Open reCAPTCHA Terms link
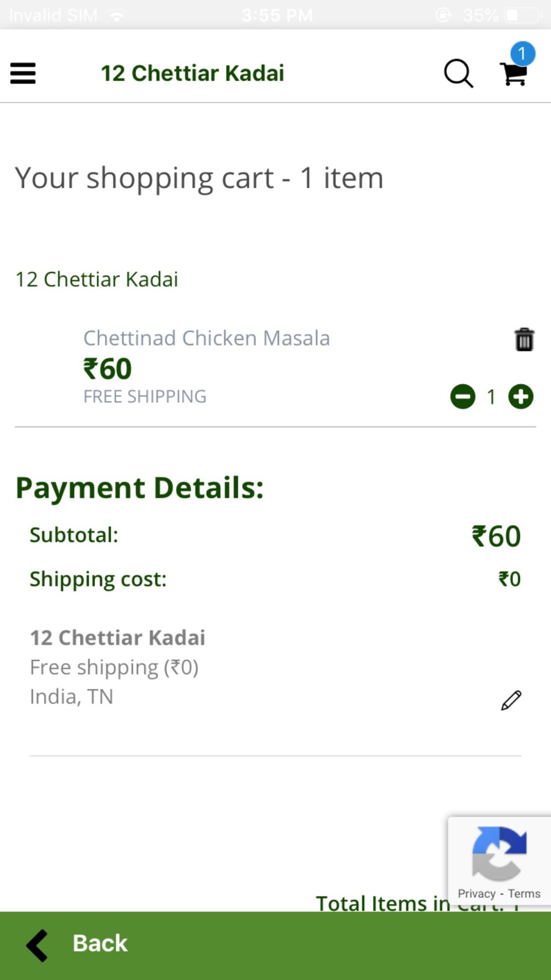The height and width of the screenshot is (980, 551). click(x=524, y=893)
